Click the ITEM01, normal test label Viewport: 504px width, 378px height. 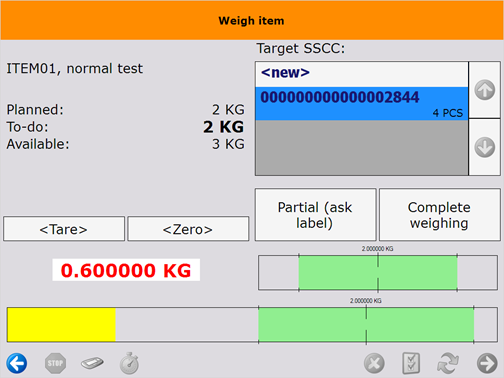tap(75, 69)
